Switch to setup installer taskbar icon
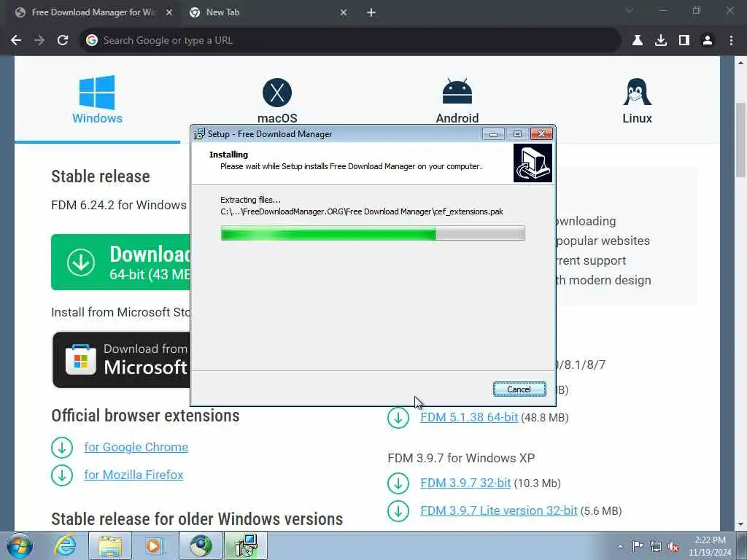Viewport: 747px width, 560px height. 246,545
